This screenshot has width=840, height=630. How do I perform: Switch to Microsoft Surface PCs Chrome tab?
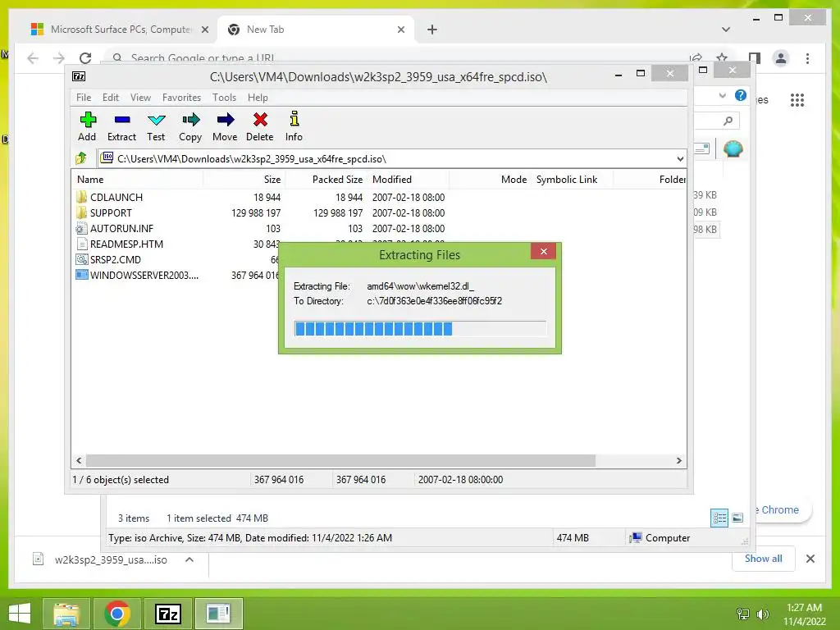121,30
